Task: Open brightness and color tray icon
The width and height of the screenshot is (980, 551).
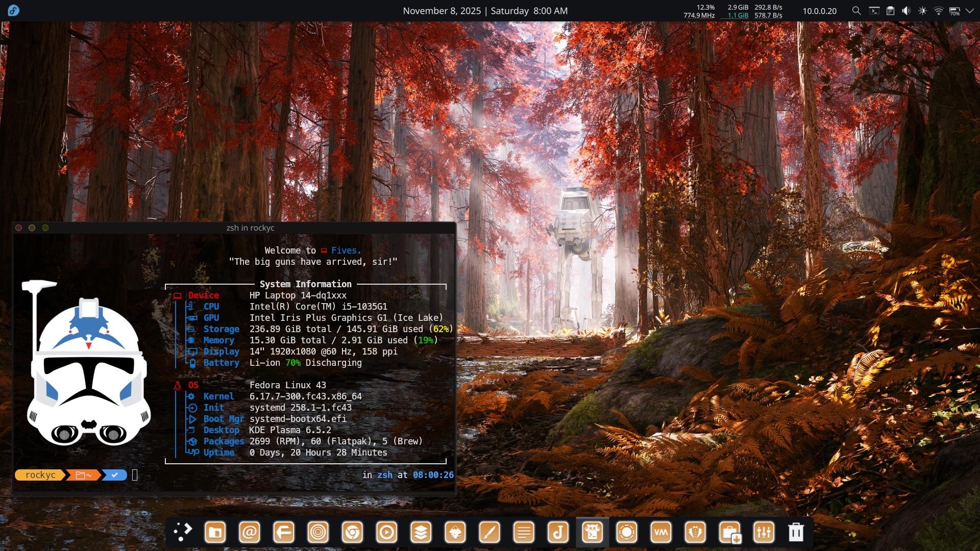Action: (922, 11)
